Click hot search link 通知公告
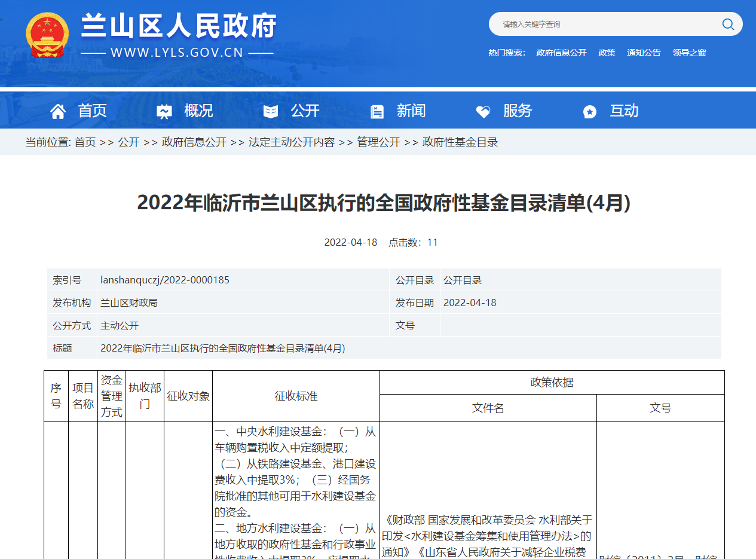756x559 pixels. pos(644,53)
